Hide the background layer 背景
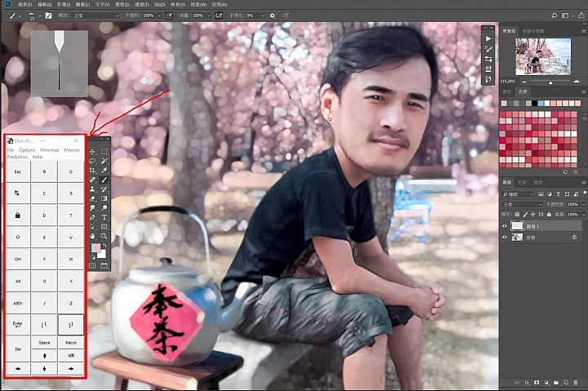 point(505,238)
